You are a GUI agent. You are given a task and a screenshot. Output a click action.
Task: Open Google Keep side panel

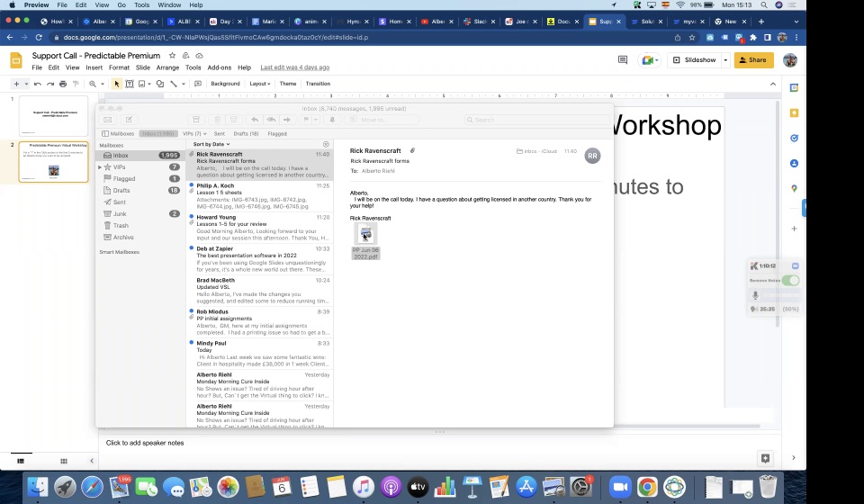click(x=794, y=112)
